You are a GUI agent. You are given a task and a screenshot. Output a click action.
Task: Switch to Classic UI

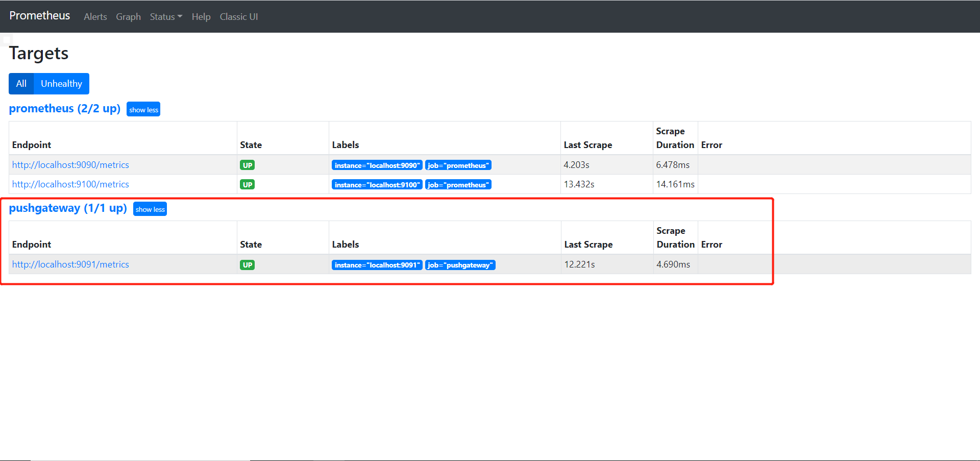tap(239, 17)
